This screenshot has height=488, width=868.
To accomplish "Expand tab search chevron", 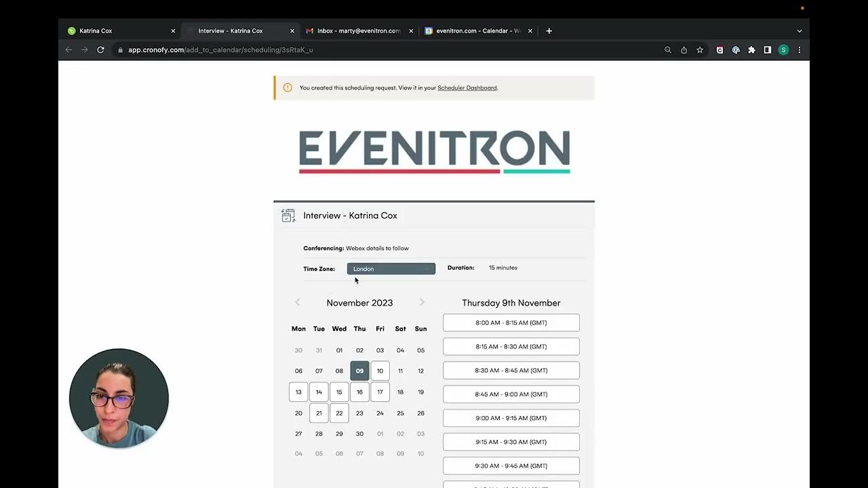I will pos(800,30).
